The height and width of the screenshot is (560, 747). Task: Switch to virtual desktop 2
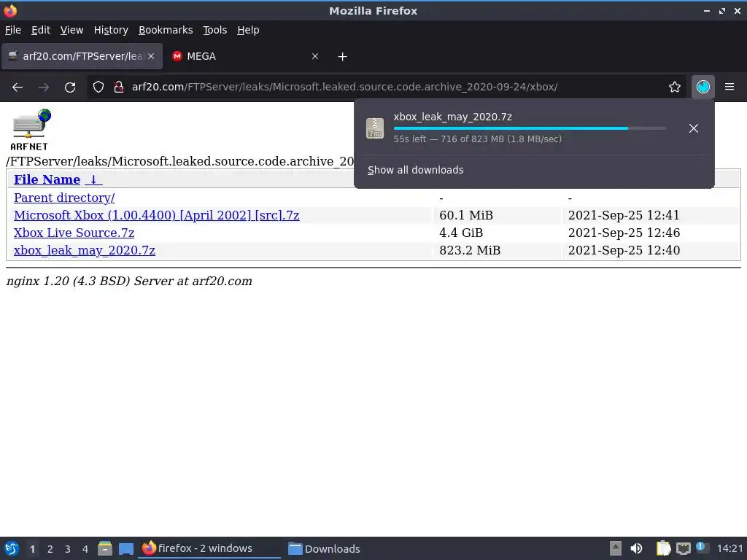coord(50,549)
